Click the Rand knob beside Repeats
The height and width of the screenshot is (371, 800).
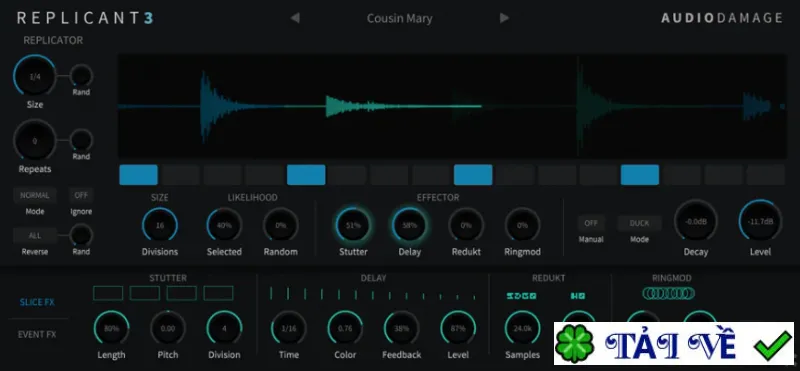pos(81,140)
